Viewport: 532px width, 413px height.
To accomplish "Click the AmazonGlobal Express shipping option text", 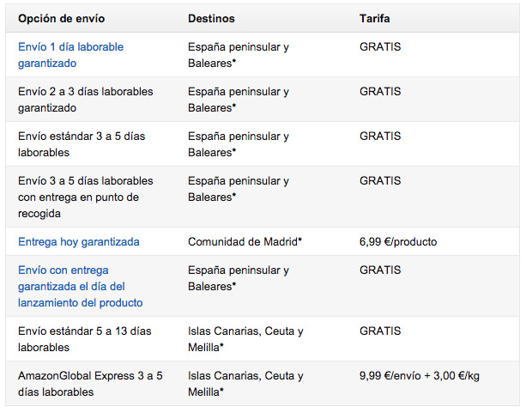I will 89,384.
